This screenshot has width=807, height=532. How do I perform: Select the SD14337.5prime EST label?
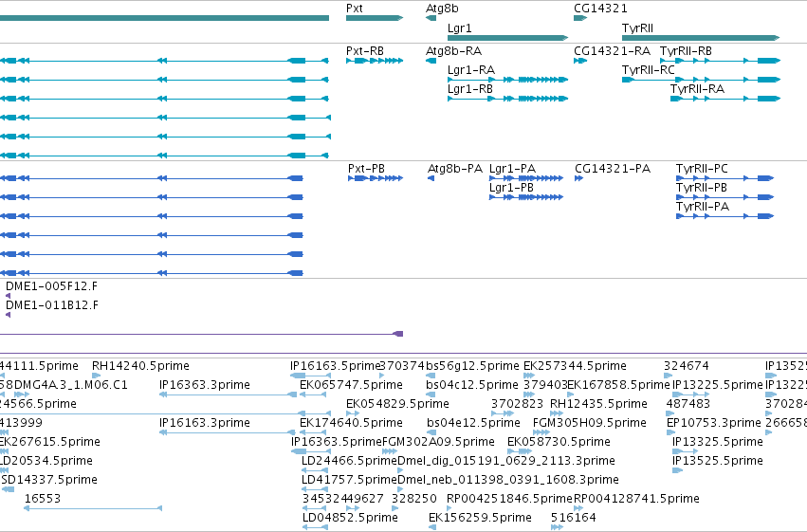click(49, 480)
